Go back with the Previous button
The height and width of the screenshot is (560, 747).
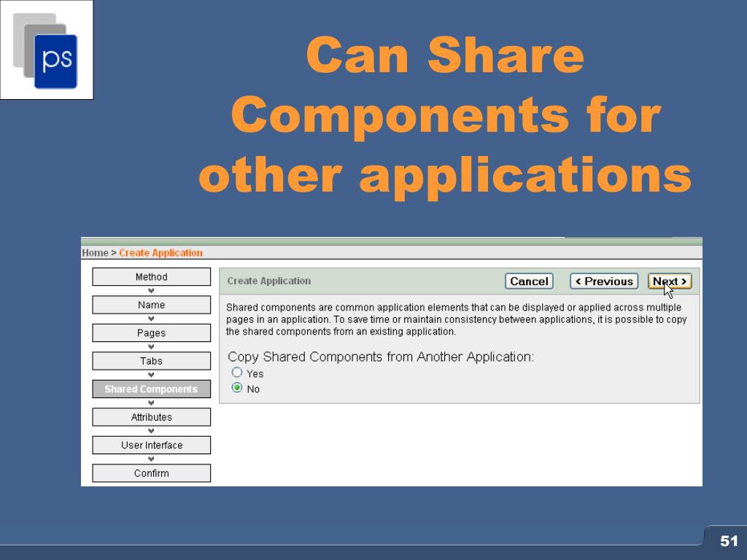[x=604, y=281]
